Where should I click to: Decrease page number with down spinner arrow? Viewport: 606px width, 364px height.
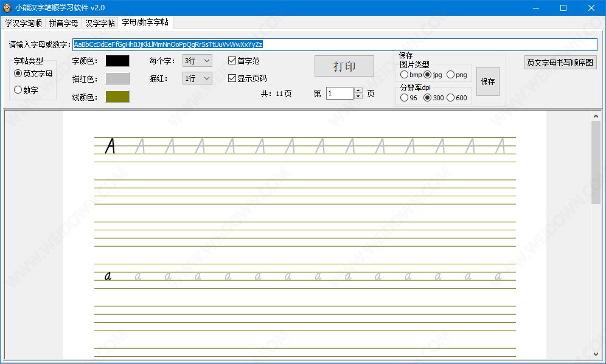point(358,97)
